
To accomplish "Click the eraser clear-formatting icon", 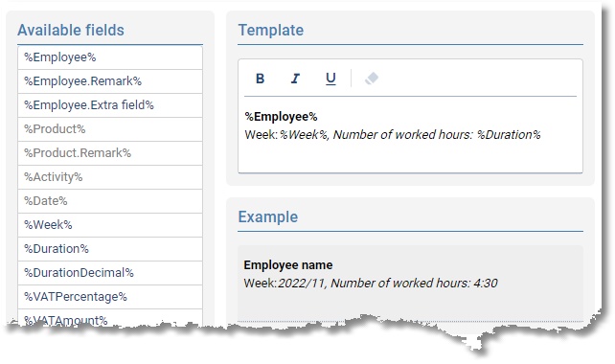I will (372, 79).
